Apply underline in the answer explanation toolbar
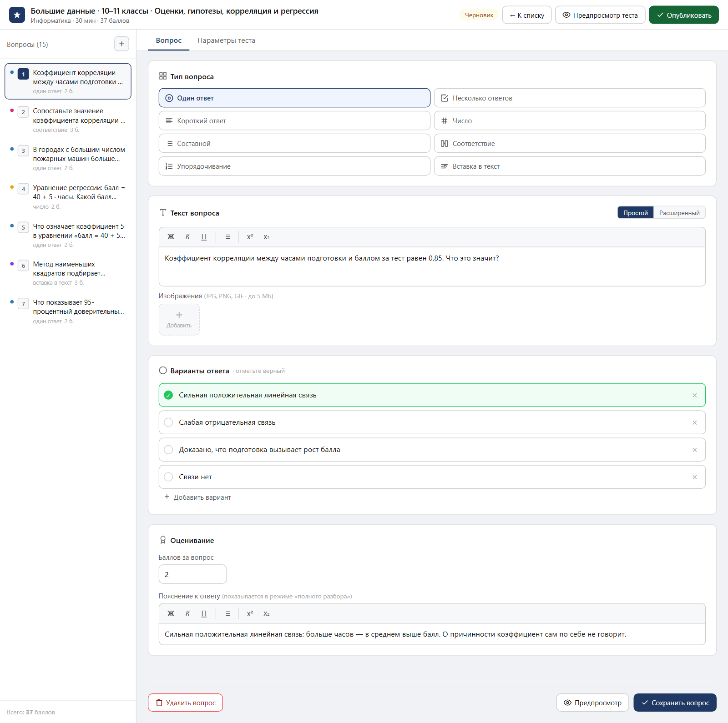728x723 pixels. 204,613
